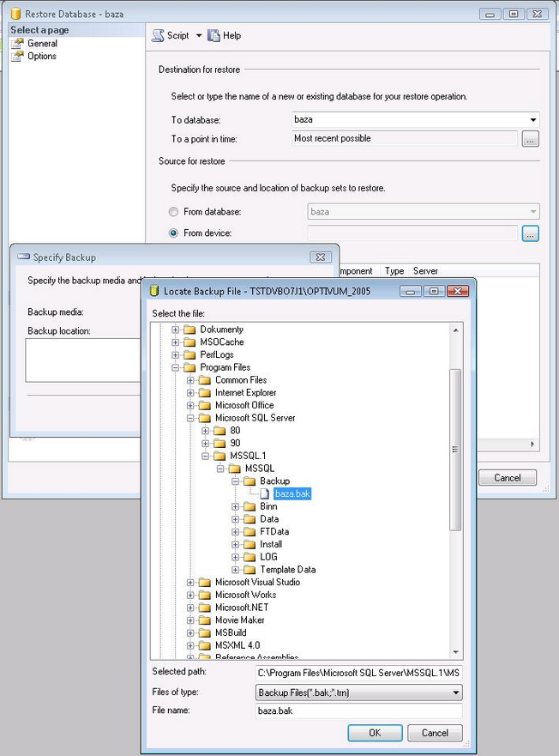Viewport: 559px width, 756px height.
Task: Select the Dokumenty folder icon
Action: click(x=189, y=330)
